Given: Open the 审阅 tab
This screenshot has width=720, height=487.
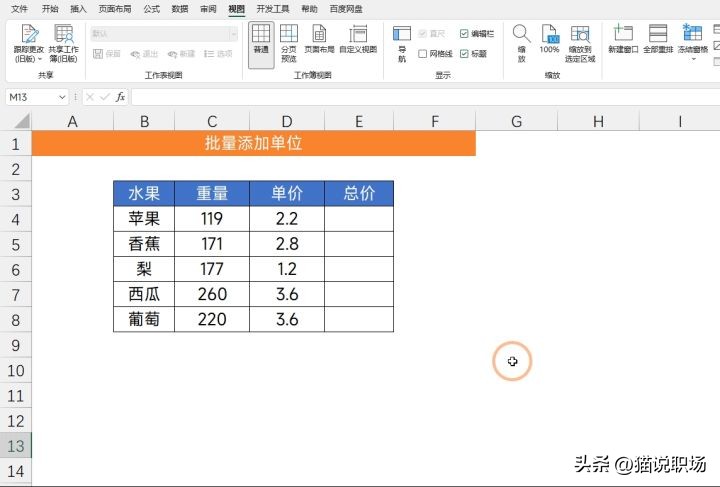Looking at the screenshot, I should pos(208,9).
